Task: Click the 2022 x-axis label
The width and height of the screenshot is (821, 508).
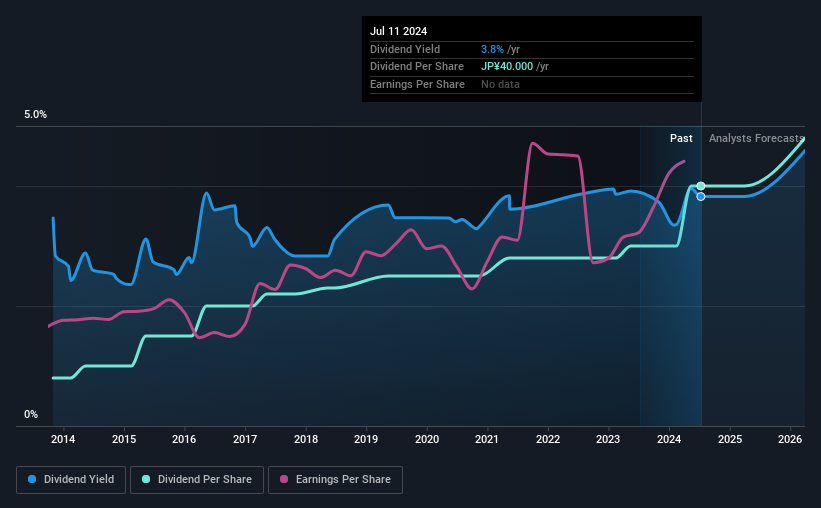Action: point(548,439)
